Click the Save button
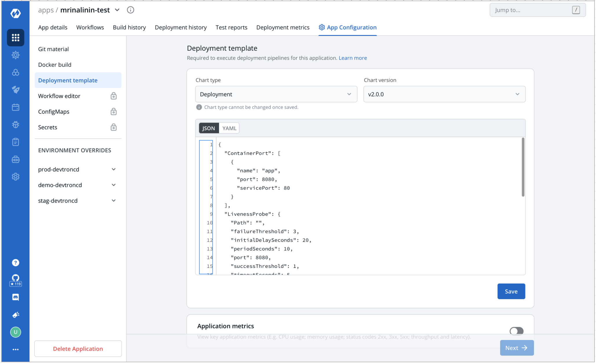This screenshot has height=364, width=596. 511,291
